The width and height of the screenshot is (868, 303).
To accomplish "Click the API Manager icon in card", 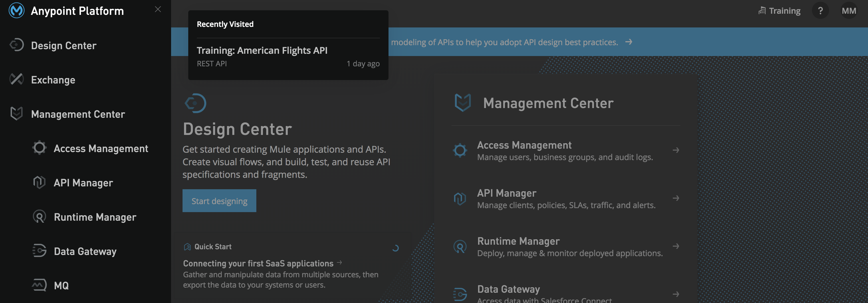I will click(460, 198).
